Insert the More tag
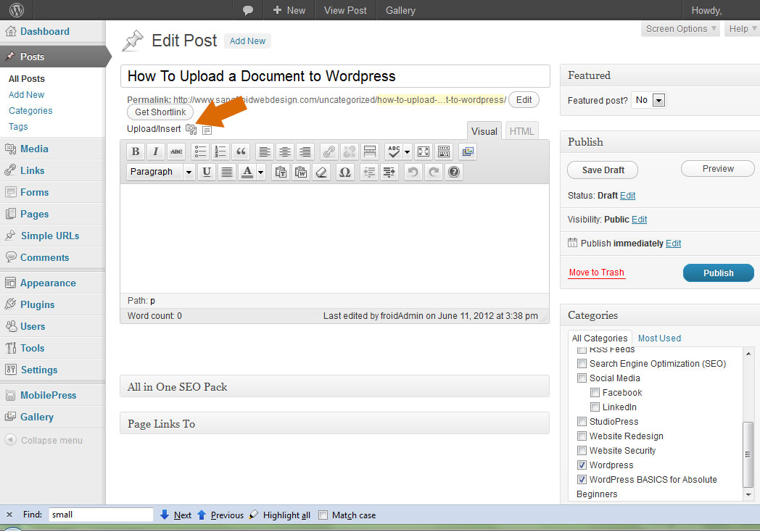 (x=370, y=151)
